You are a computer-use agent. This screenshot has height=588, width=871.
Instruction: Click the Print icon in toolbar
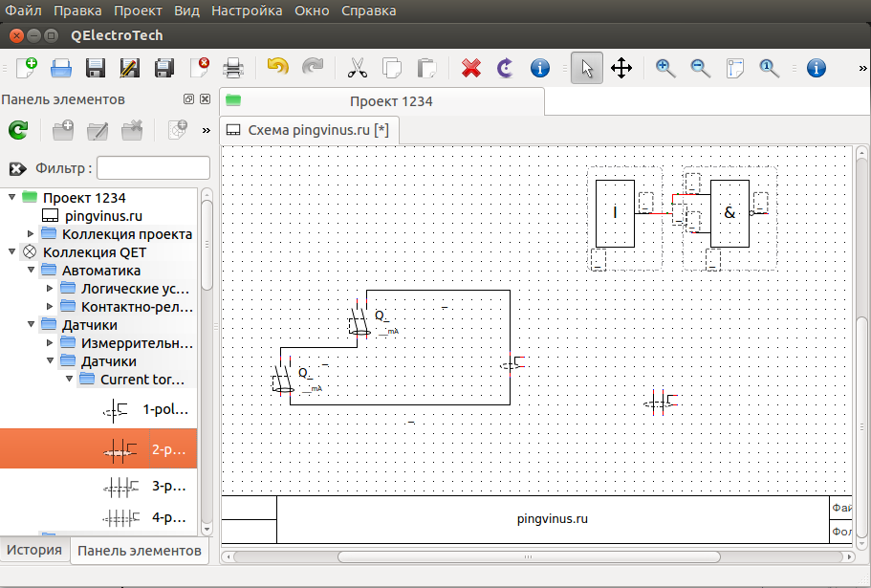point(232,68)
